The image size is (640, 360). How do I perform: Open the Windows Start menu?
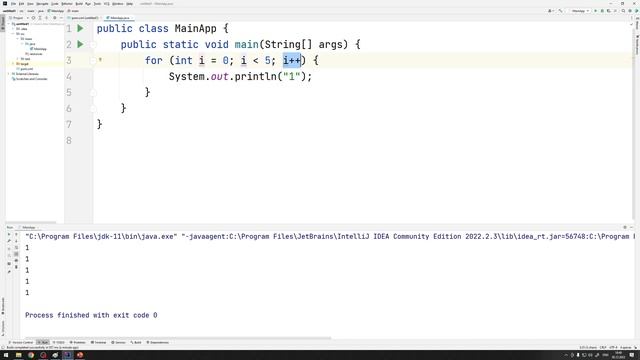6,355
